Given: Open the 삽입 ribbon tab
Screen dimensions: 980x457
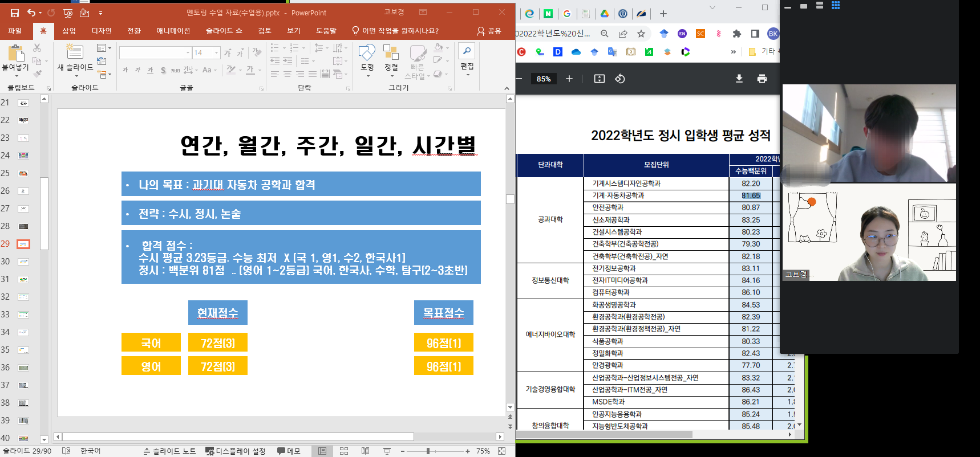Looking at the screenshot, I should (69, 31).
